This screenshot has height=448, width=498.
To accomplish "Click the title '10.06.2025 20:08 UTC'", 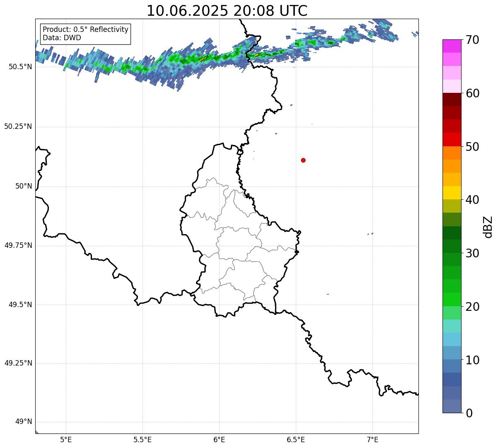I will tap(227, 11).
